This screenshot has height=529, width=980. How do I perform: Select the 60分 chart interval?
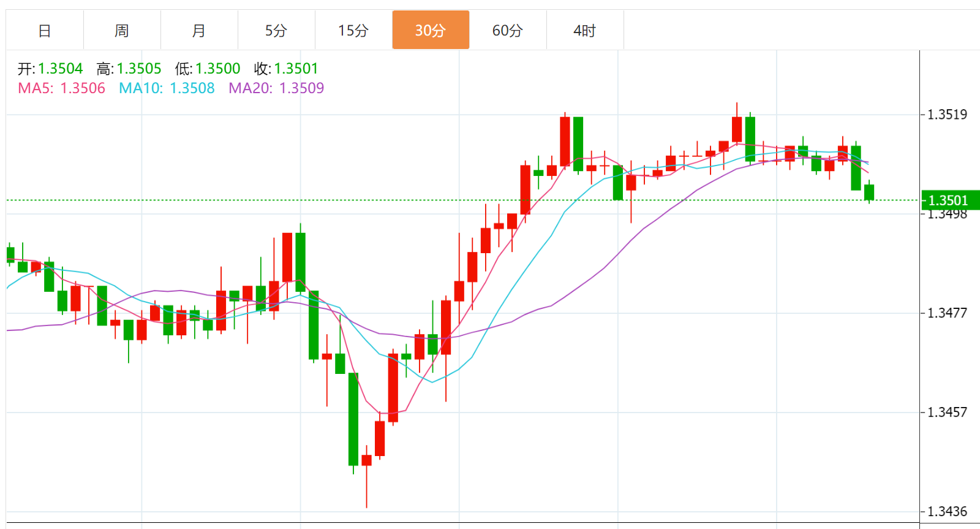coord(508,30)
